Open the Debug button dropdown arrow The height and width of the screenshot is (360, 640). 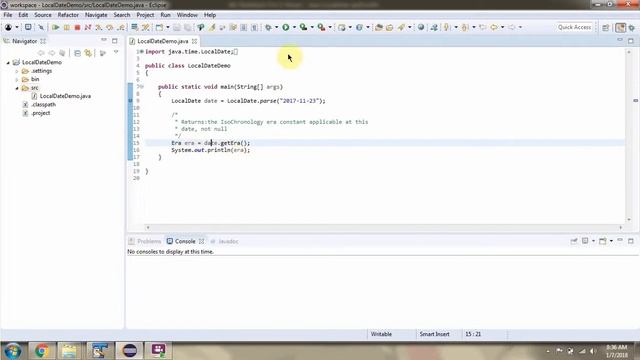276,27
